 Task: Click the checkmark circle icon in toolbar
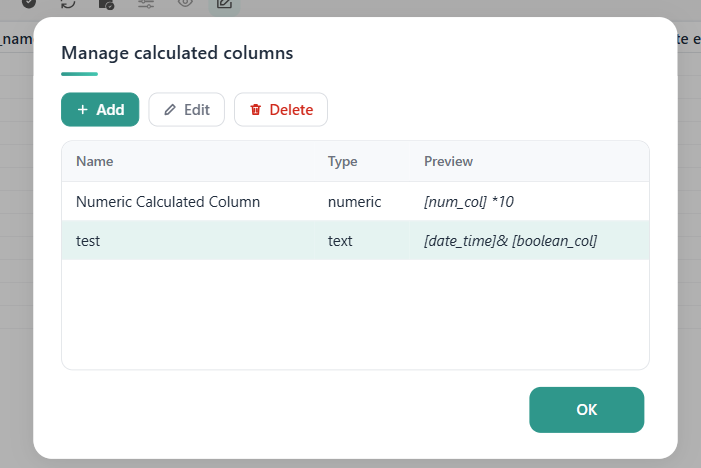[29, 3]
